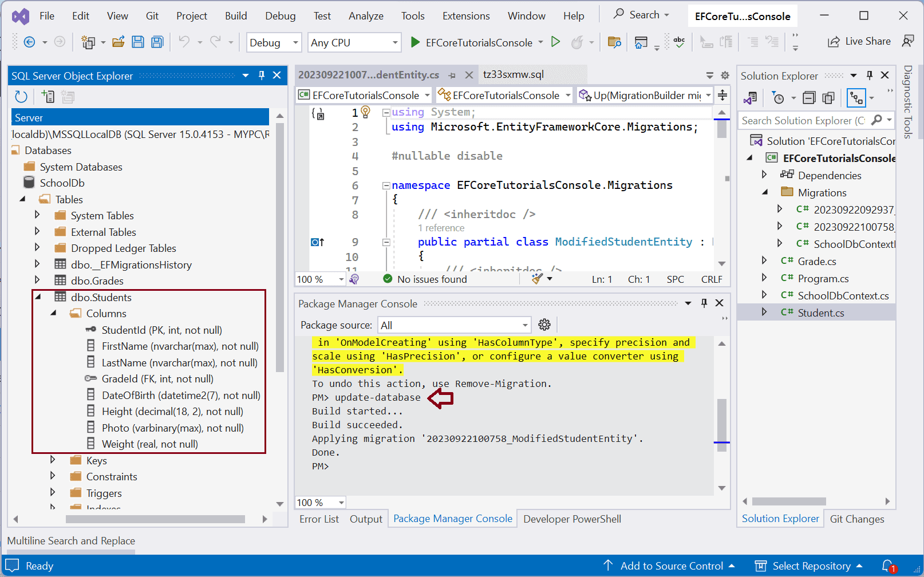
Task: Click the split editor window icon
Action: point(722,95)
